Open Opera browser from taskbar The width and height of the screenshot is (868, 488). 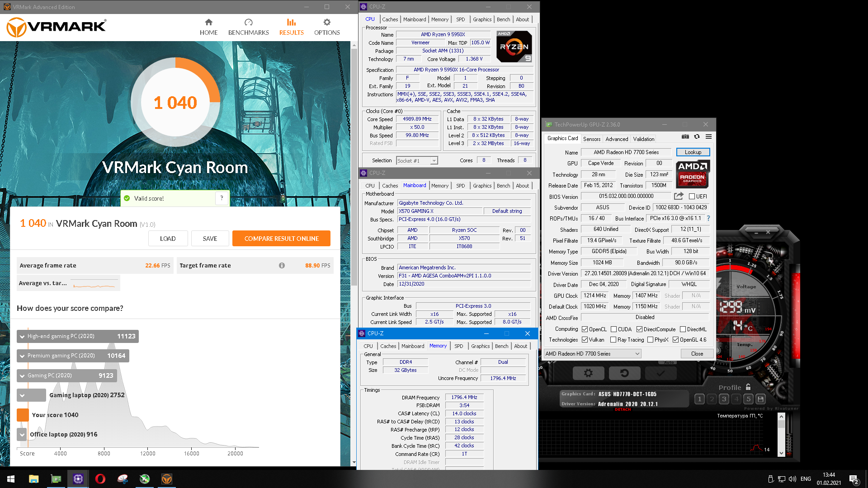click(x=100, y=479)
